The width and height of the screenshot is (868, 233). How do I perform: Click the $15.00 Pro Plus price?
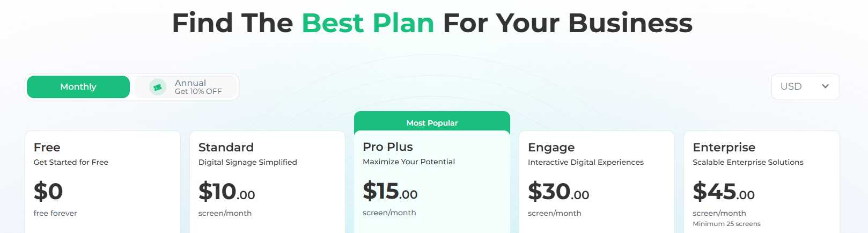pos(390,191)
